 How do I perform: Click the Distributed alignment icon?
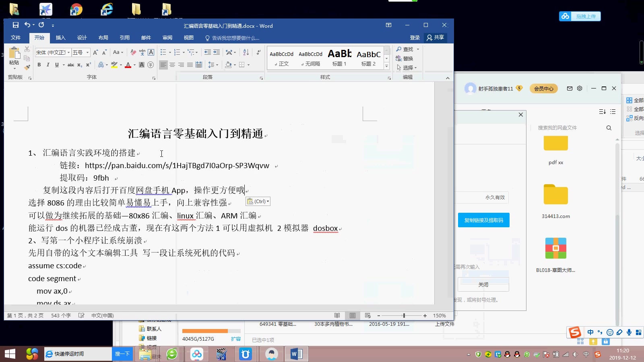pos(199,65)
